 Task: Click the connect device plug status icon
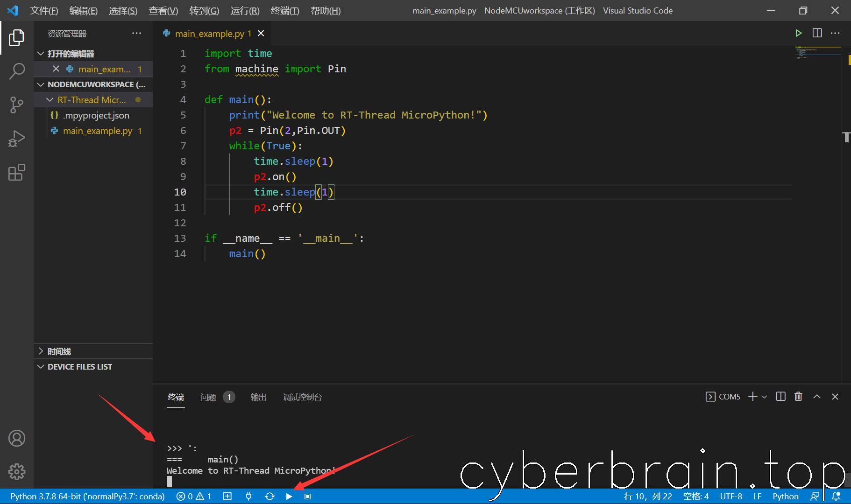pos(248,496)
